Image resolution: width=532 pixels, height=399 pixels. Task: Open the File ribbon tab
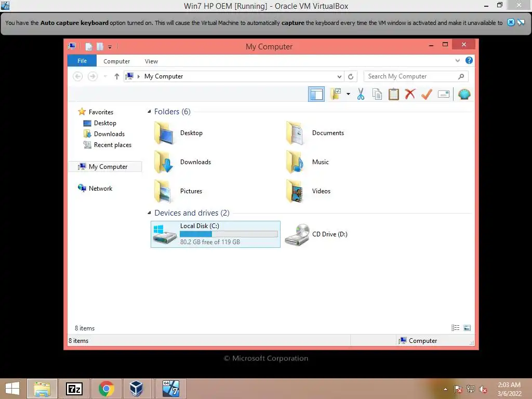[x=82, y=61]
